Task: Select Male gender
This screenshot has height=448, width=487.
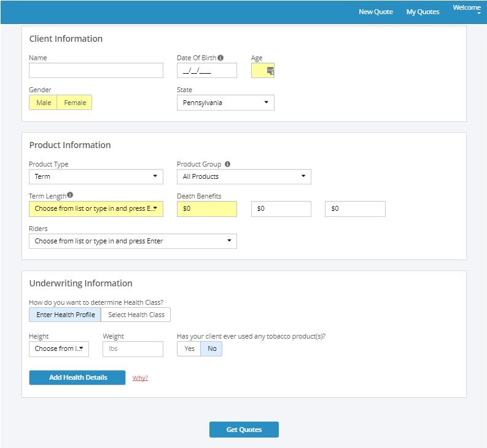Action: [x=44, y=103]
